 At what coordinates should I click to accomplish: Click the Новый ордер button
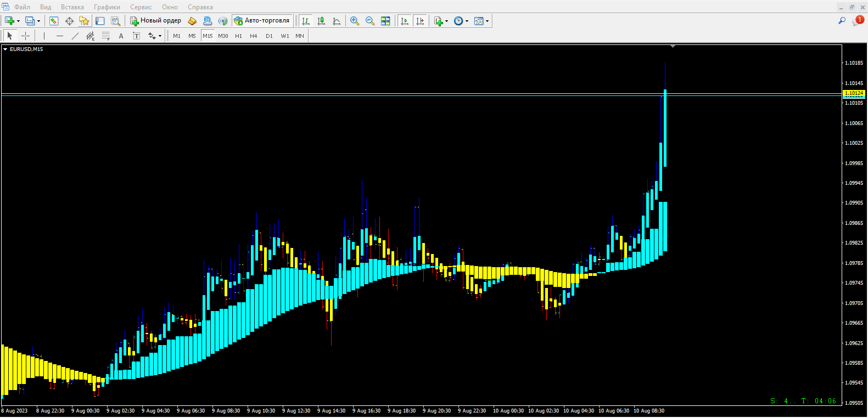point(156,21)
